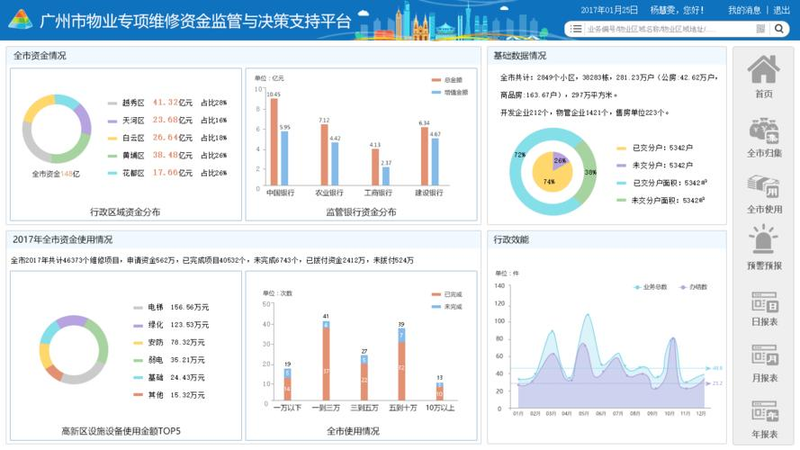The image size is (800, 450).
Task: Select 越秀区 legend row
Action: (x=167, y=103)
